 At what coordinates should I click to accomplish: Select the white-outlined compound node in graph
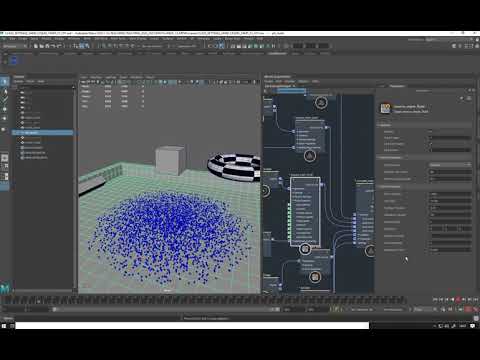pos(305,212)
